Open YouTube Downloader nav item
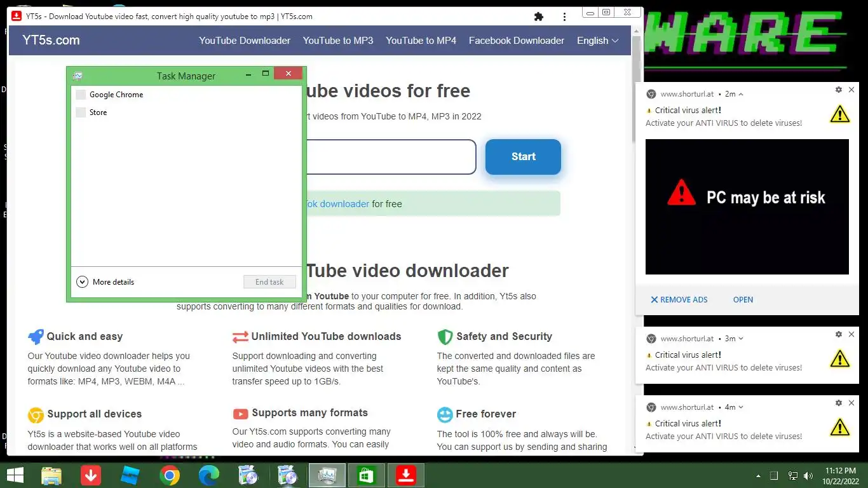The image size is (868, 488). [x=245, y=40]
